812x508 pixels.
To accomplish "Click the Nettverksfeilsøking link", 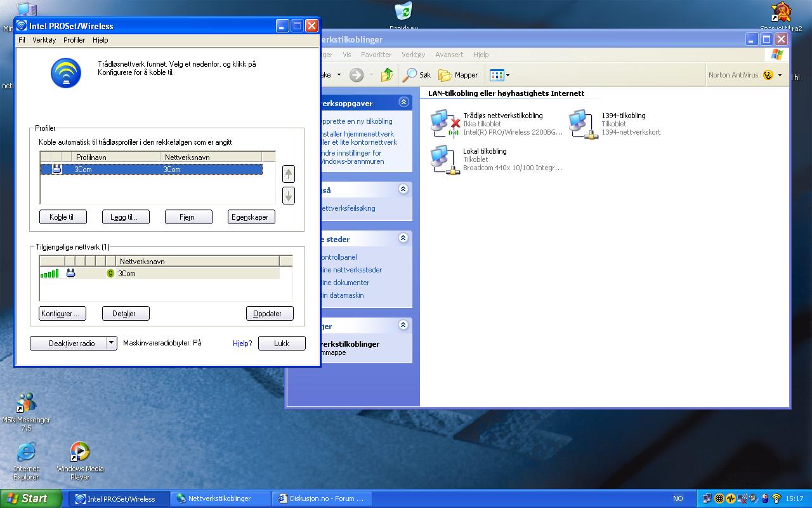I will click(348, 208).
